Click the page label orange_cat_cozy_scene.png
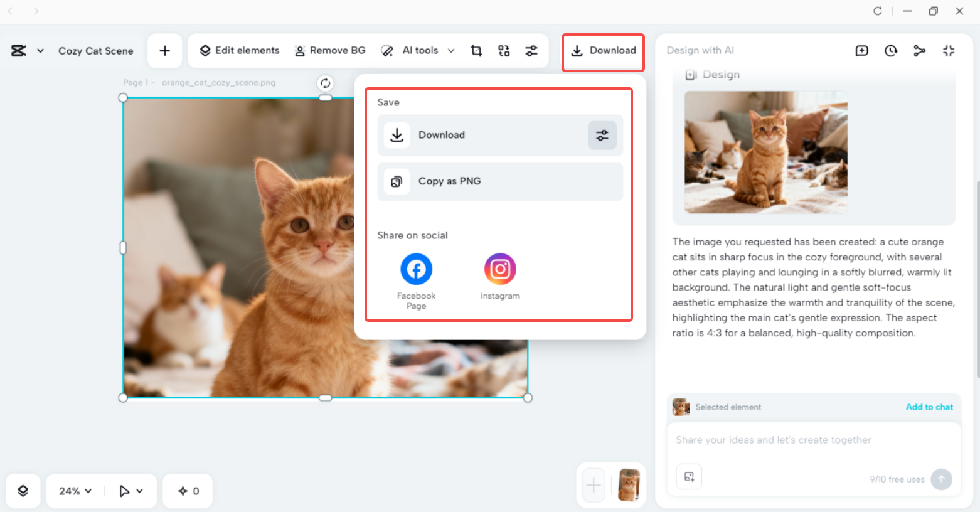 (x=218, y=83)
